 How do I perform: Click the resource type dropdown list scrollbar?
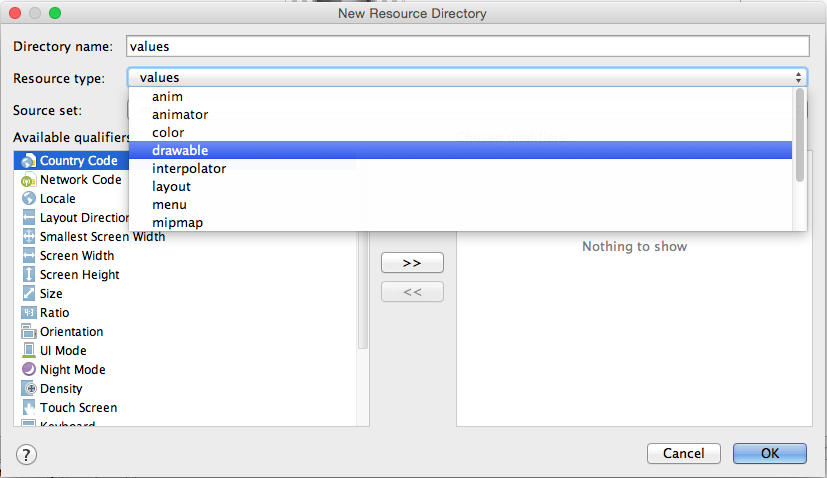[800, 136]
